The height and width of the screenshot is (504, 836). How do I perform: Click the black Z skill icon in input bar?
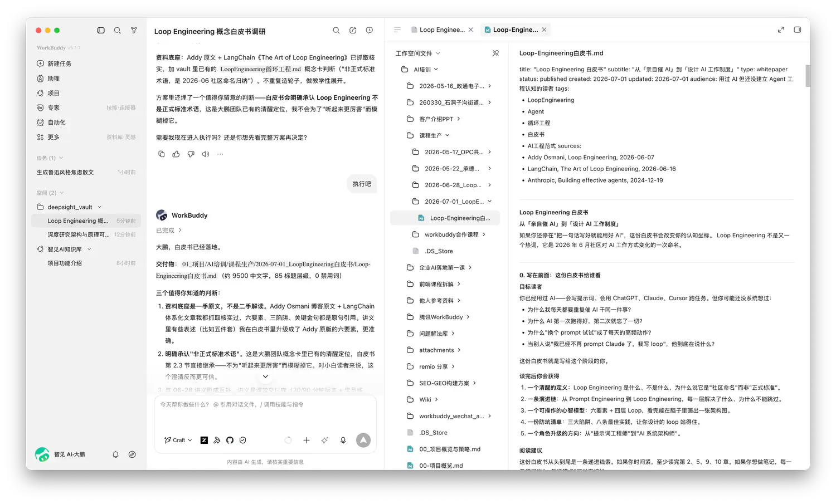tap(204, 441)
